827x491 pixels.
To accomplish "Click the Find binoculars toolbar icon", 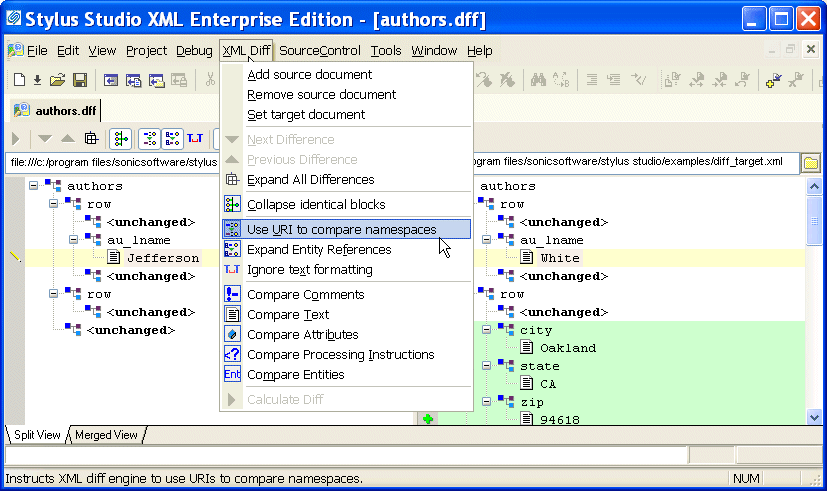I will coord(537,80).
